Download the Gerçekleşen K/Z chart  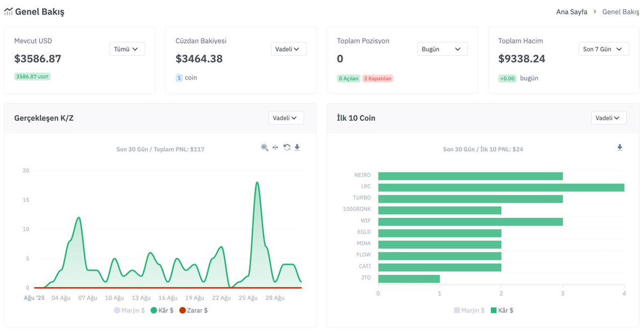[x=297, y=148]
